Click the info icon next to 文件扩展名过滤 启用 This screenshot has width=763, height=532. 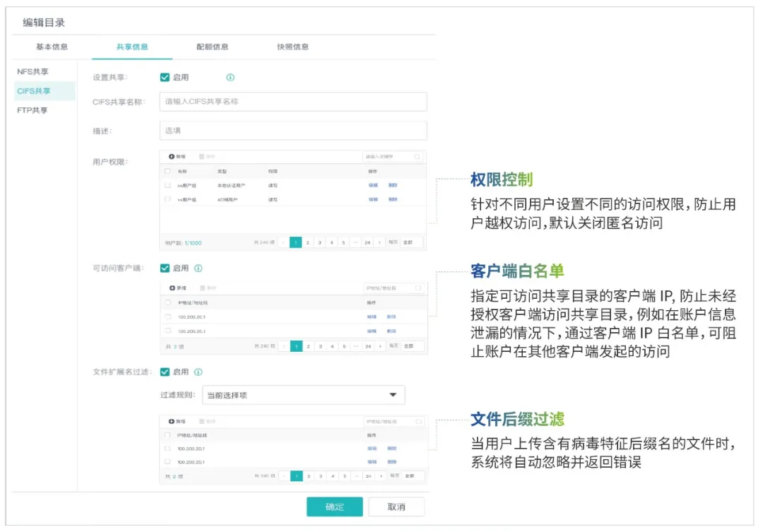tap(199, 372)
